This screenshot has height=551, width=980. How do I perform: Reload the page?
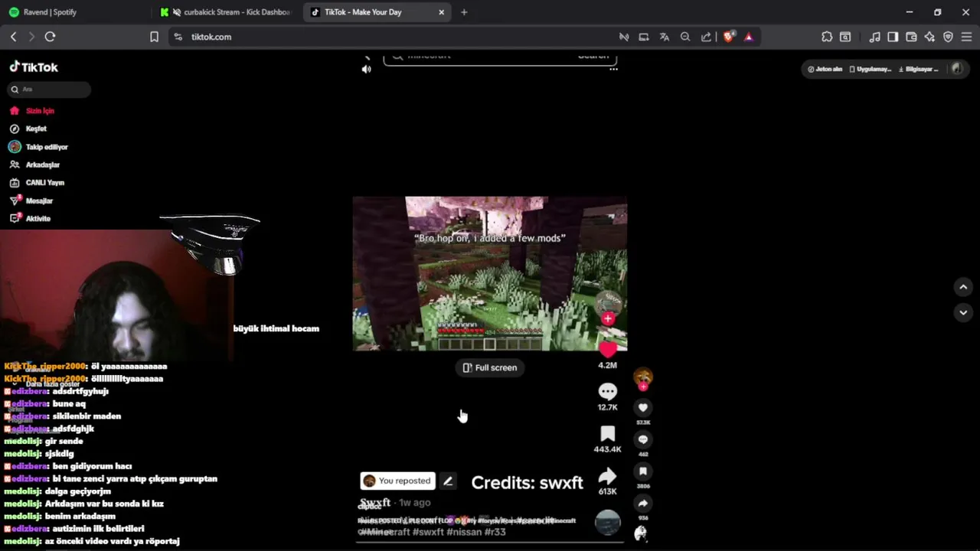pos(50,37)
